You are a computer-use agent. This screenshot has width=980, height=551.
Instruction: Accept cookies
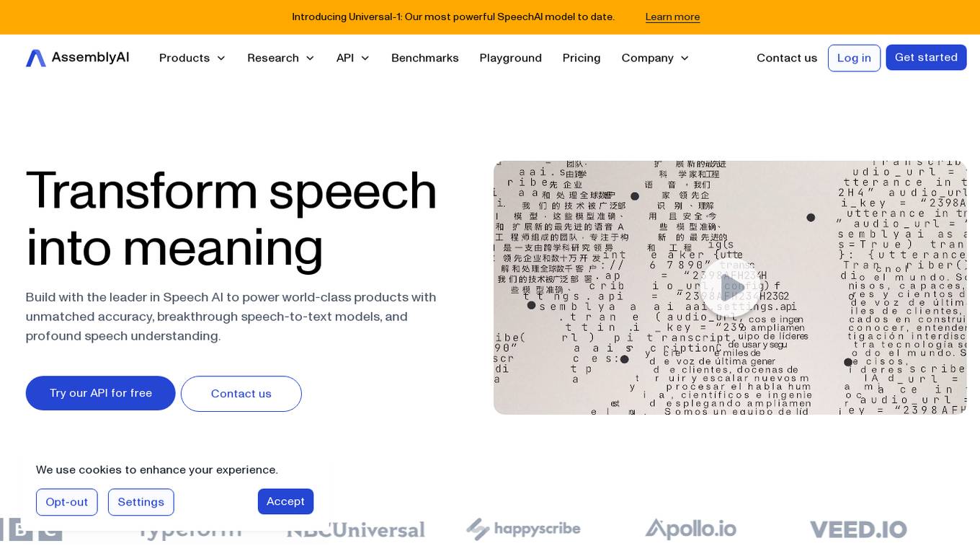285,501
